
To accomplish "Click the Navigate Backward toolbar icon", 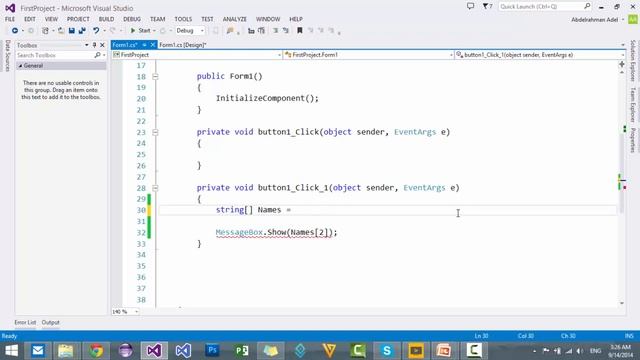I will click(15, 31).
